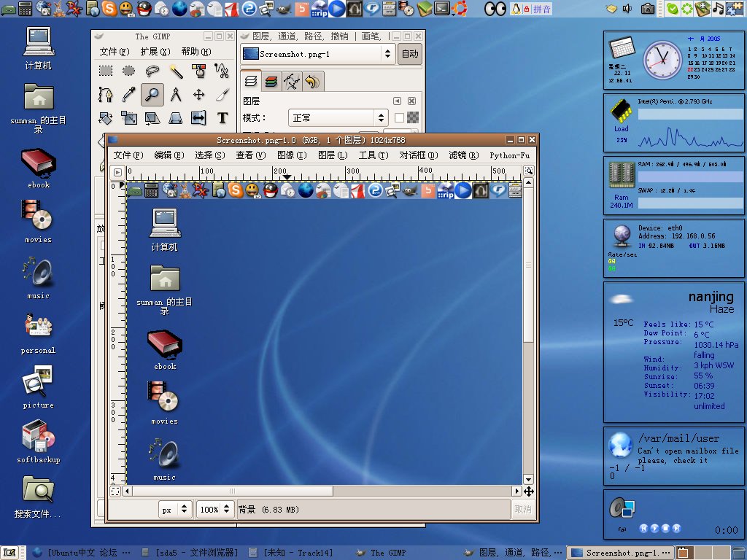Toggle the keep transparency checkbox
Viewport: 747px width, 560px height.
tap(399, 117)
